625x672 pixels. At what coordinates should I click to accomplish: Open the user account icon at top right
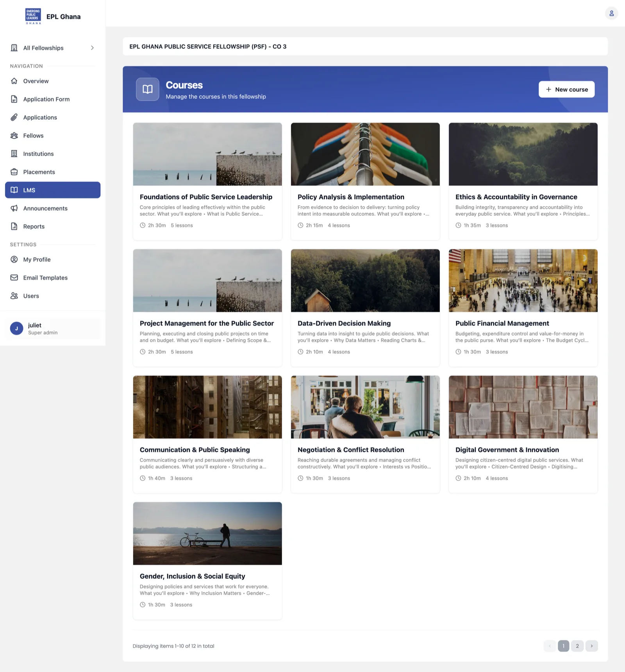[x=611, y=13]
